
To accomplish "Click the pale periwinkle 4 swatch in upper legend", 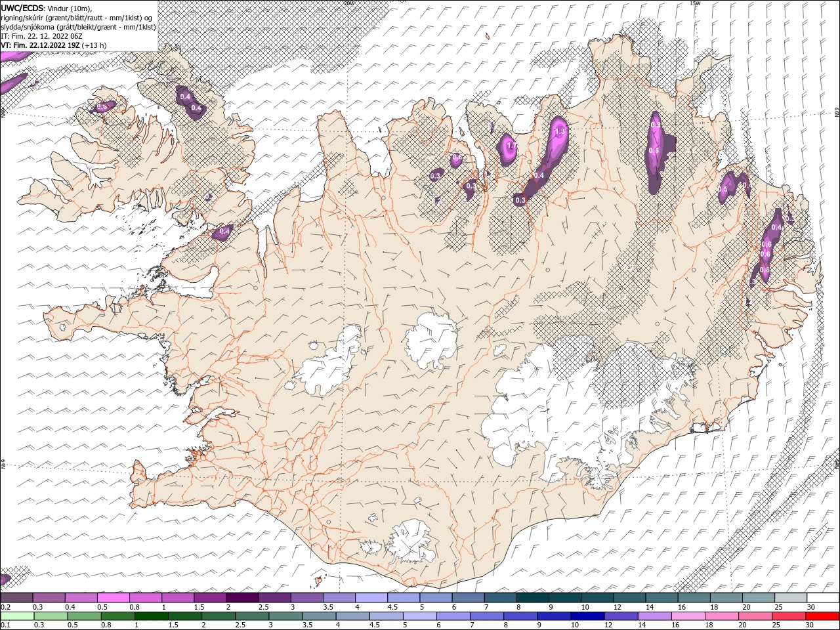I will coord(371,598).
